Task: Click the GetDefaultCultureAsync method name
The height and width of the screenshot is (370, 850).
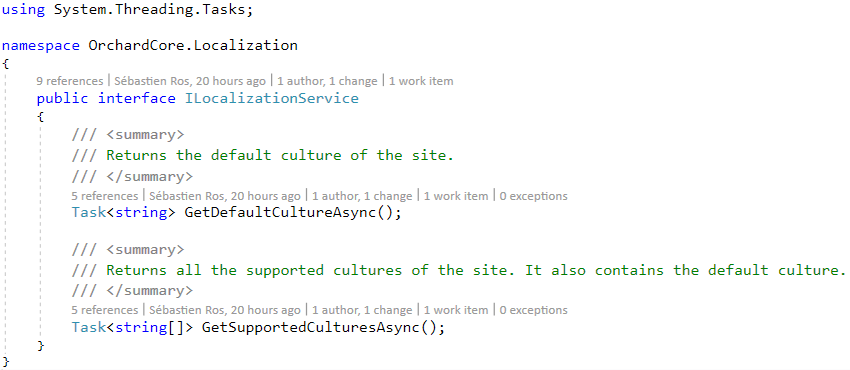Action: click(280, 212)
